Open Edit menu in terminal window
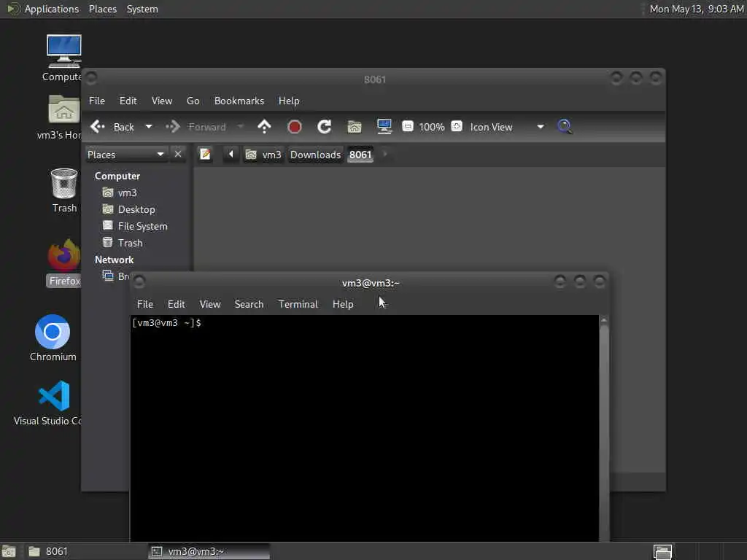Screen dimensions: 747x560 [x=177, y=304]
